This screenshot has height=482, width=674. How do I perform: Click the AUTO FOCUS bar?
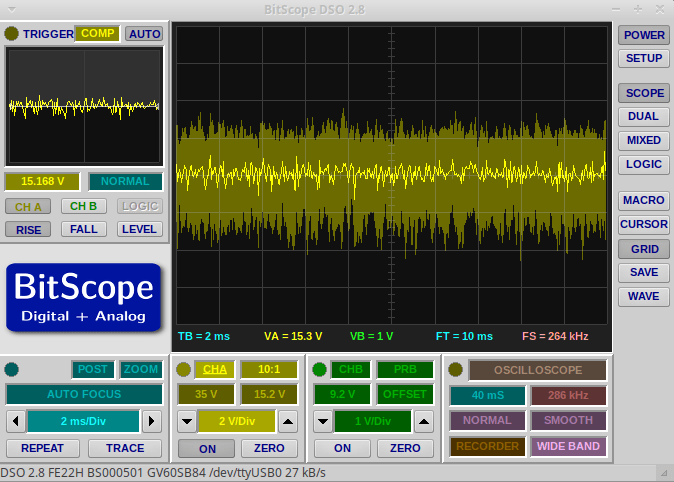pos(84,394)
